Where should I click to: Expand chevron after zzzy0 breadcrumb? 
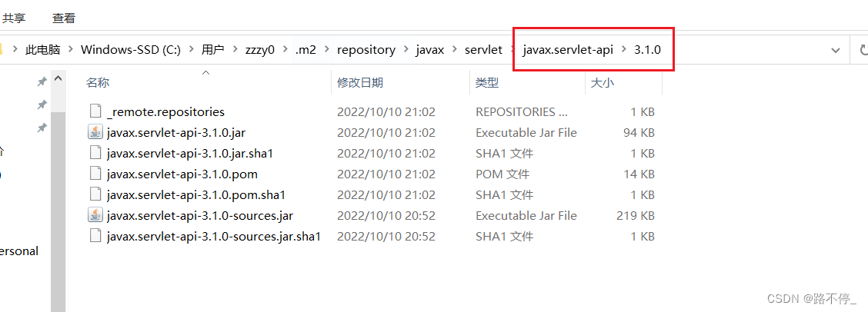coord(285,50)
